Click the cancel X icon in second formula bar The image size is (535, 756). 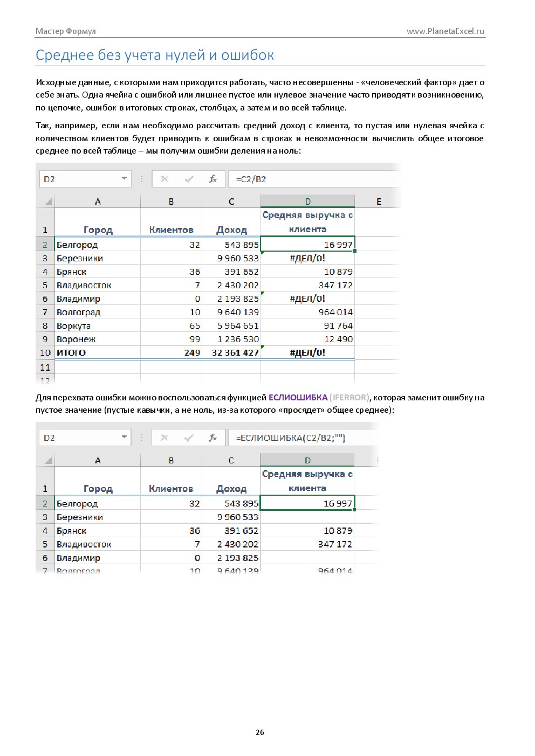click(x=164, y=438)
